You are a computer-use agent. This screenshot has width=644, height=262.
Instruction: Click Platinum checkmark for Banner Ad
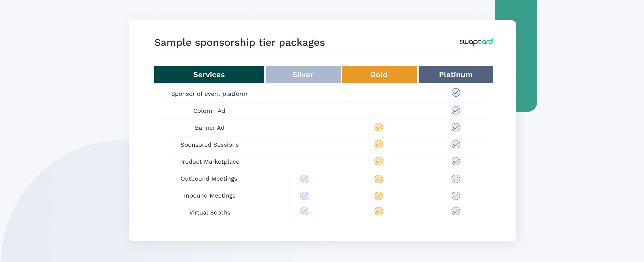pyautogui.click(x=456, y=127)
